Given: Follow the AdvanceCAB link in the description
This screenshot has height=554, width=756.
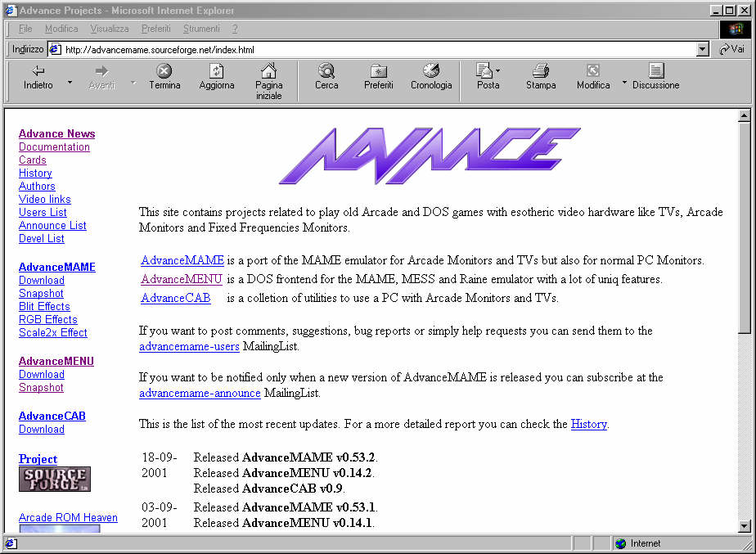Looking at the screenshot, I should 175,298.
